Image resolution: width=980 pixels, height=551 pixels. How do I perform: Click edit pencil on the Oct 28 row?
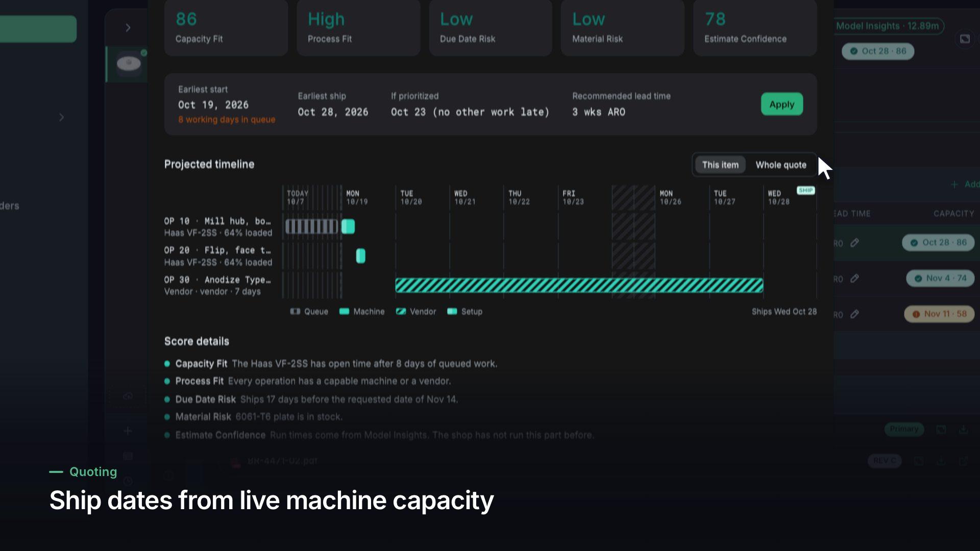[x=855, y=243]
